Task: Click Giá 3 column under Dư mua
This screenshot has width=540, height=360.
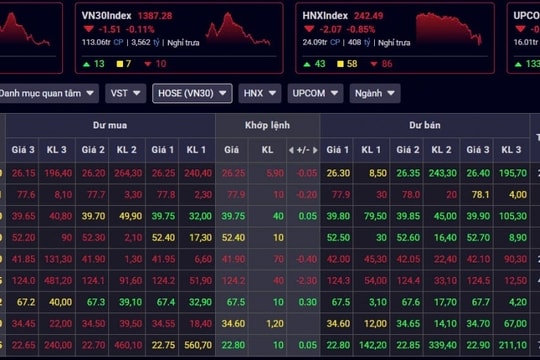Action: (x=23, y=150)
